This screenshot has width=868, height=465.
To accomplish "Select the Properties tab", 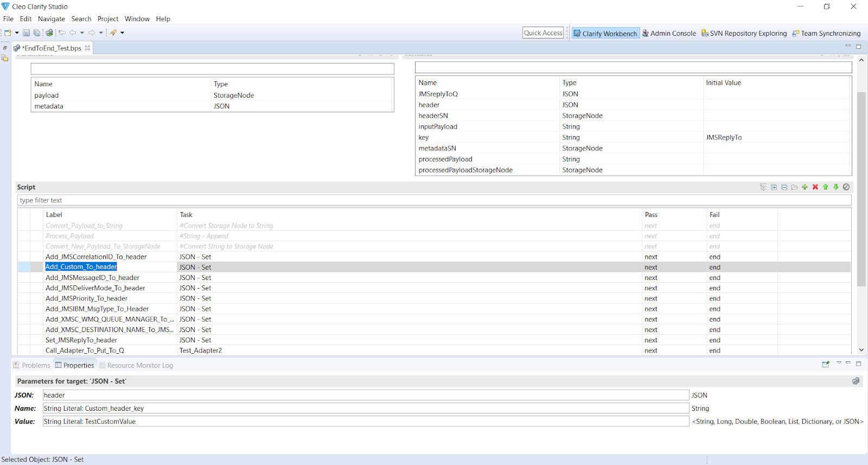I will tap(75, 365).
